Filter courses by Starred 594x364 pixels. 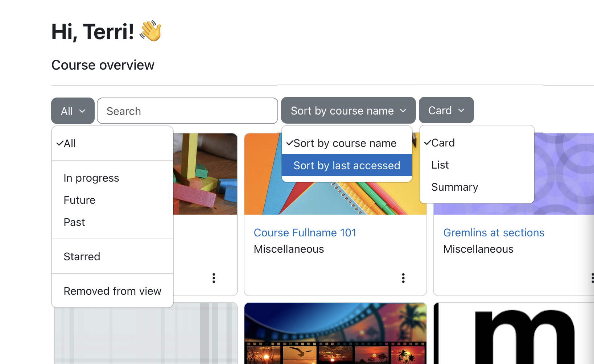coord(112,257)
